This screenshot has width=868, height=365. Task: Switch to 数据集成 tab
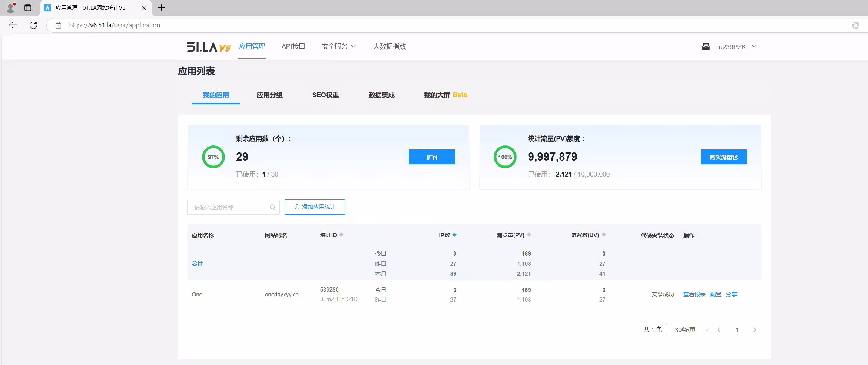381,95
